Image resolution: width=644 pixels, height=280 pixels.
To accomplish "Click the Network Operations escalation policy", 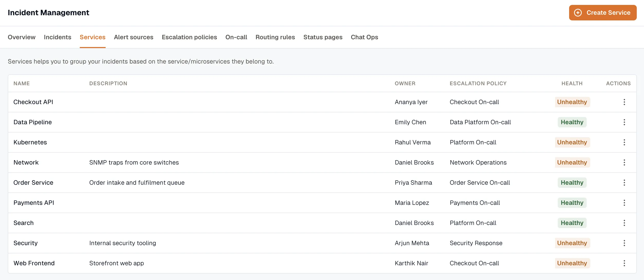I will point(478,162).
